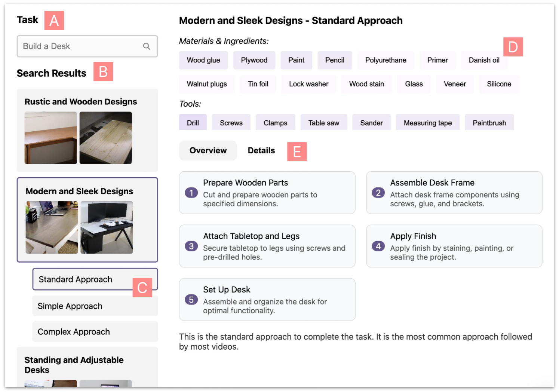Click the Paintbrush tool chip
The width and height of the screenshot is (559, 392).
(x=489, y=123)
